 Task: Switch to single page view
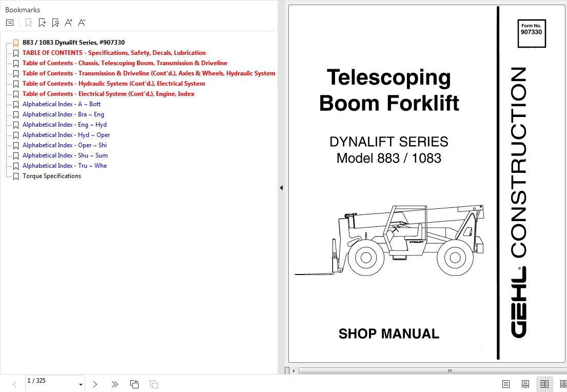pos(506,384)
